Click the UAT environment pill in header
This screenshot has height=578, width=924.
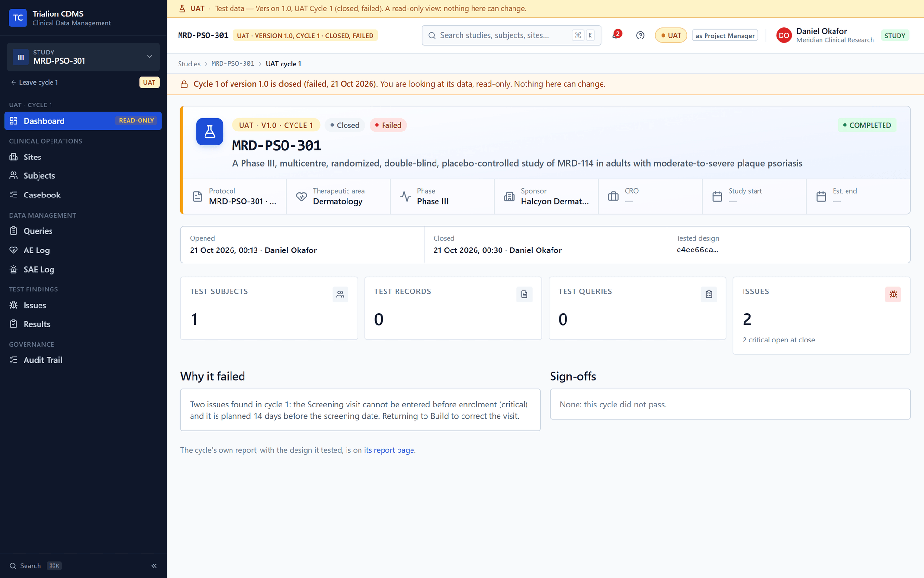(x=671, y=35)
